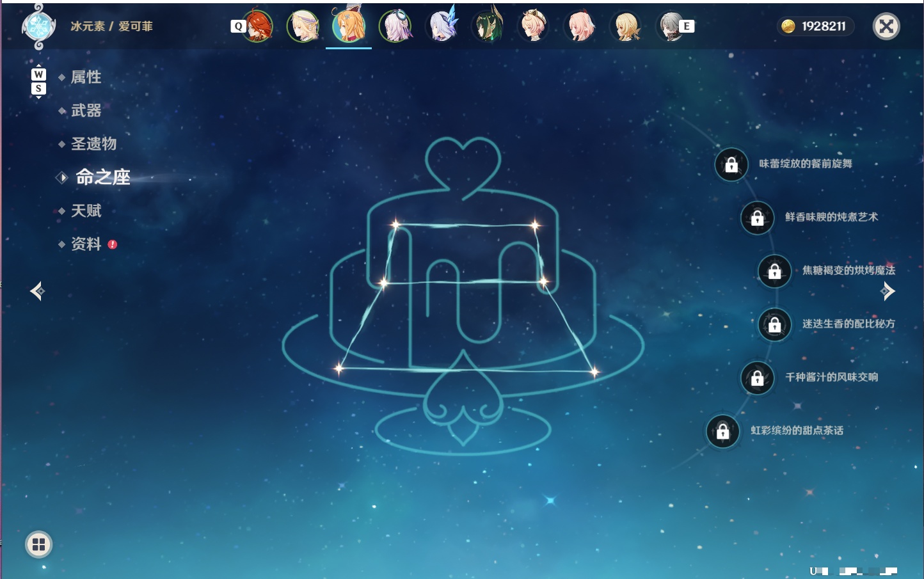Select the red-haired character avatar
Viewport: 924px width, 579px height.
point(257,26)
